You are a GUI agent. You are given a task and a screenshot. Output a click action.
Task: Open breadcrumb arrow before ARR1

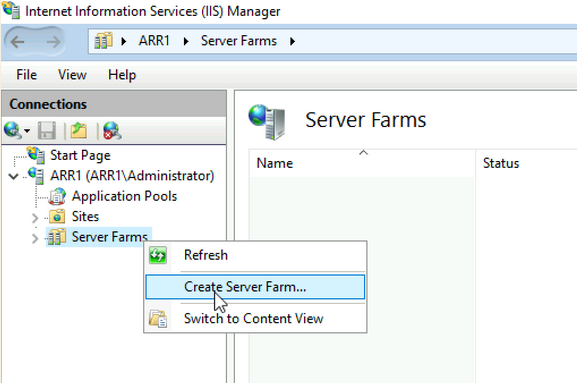124,41
